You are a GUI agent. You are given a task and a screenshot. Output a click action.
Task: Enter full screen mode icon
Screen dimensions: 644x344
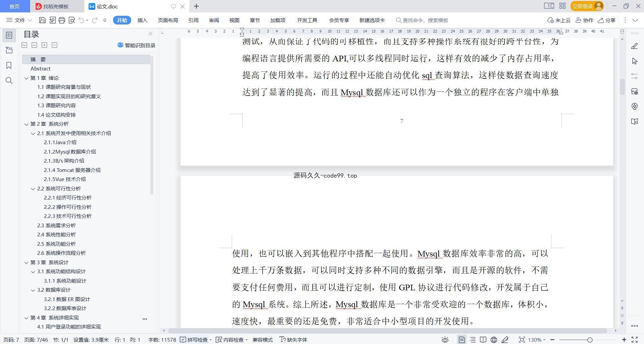[635, 340]
